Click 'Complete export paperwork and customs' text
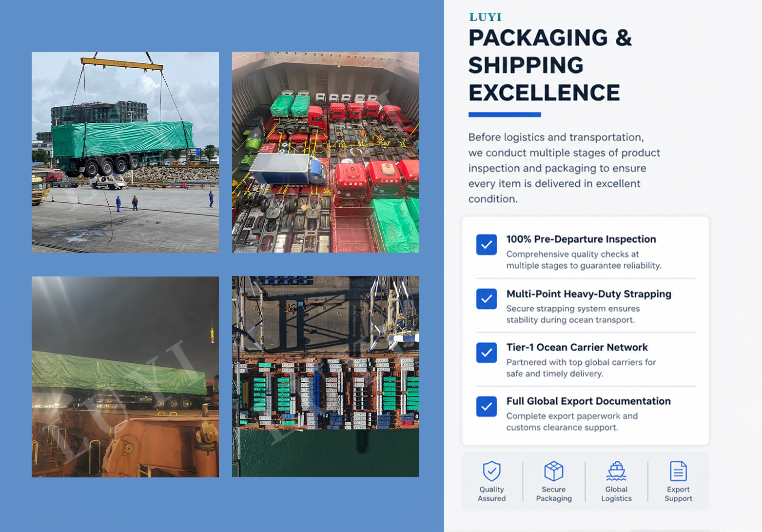This screenshot has height=532, width=762. (x=572, y=422)
